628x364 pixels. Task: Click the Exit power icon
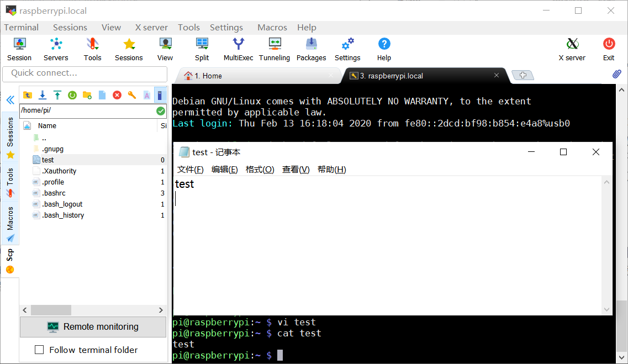pyautogui.click(x=609, y=49)
